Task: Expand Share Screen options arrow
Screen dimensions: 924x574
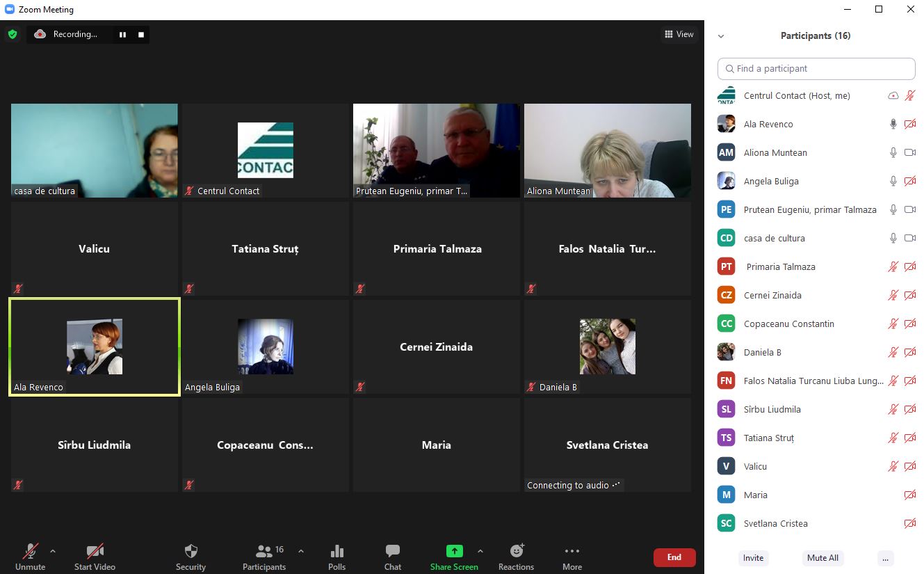Action: pos(480,551)
